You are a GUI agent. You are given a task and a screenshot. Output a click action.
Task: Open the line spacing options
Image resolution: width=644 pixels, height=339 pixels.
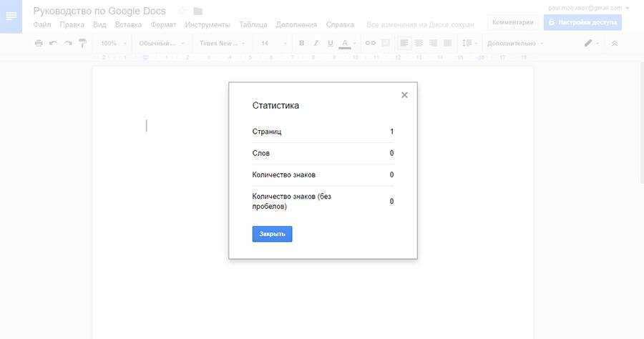pyautogui.click(x=469, y=43)
